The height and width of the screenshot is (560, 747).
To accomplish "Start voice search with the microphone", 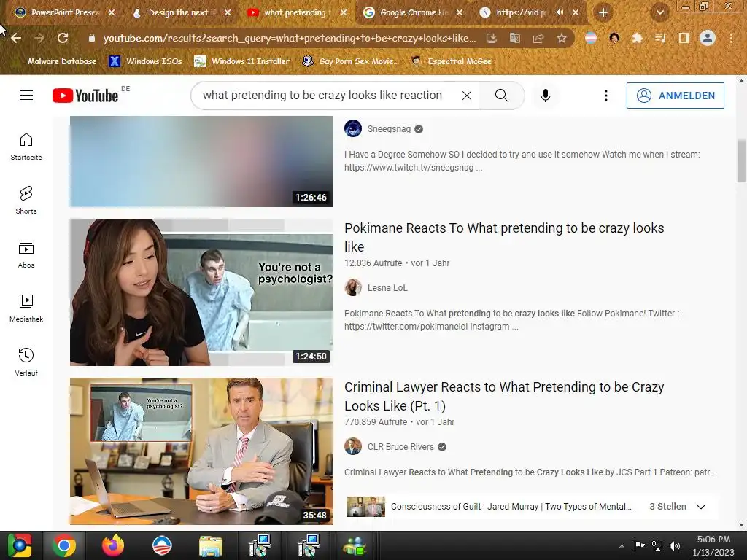I will coord(546,96).
